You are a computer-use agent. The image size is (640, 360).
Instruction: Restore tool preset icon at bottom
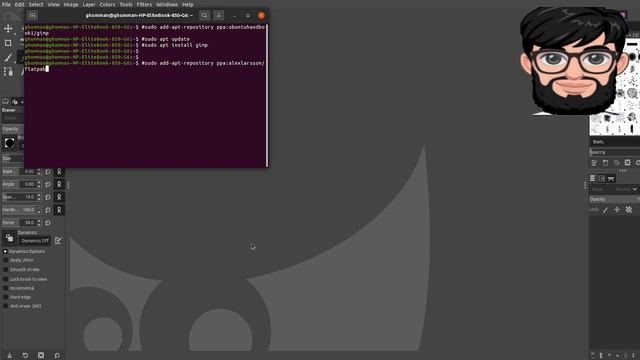coord(25,356)
